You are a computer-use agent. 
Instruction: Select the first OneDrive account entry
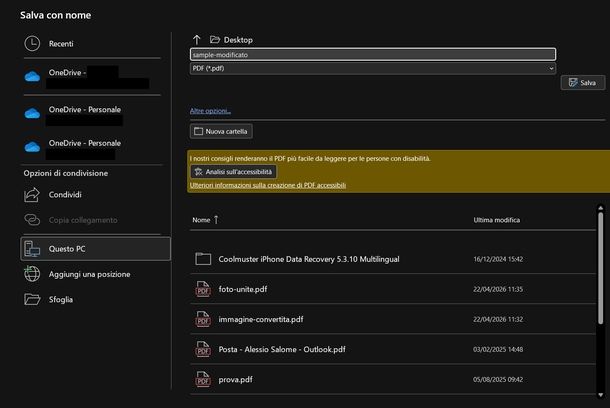coord(92,77)
